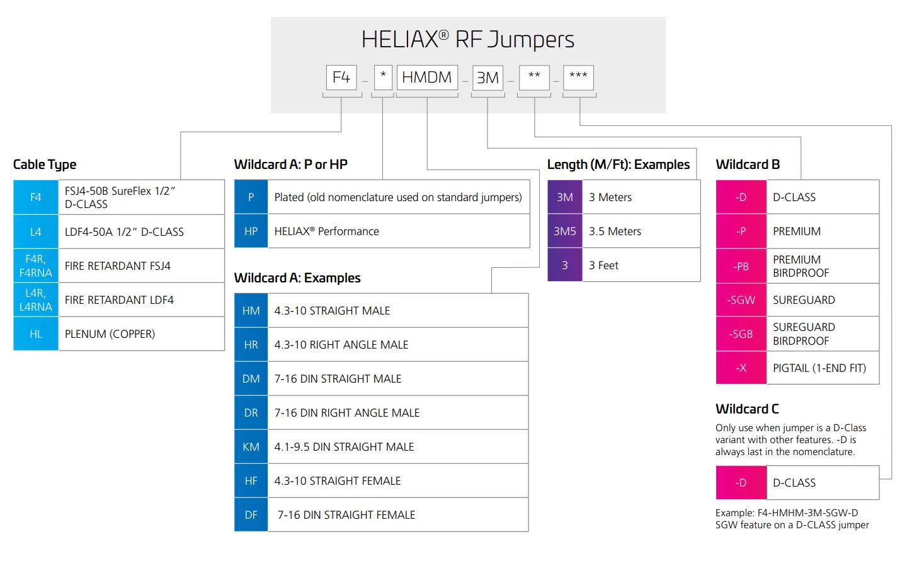Click the blue DF connector code cell
This screenshot has width=924, height=561.
coord(251,515)
